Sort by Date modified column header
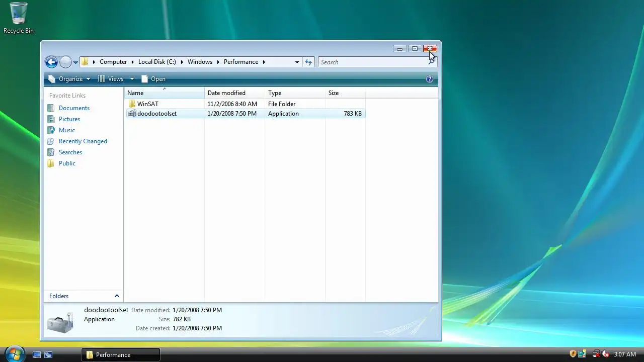 (x=234, y=93)
